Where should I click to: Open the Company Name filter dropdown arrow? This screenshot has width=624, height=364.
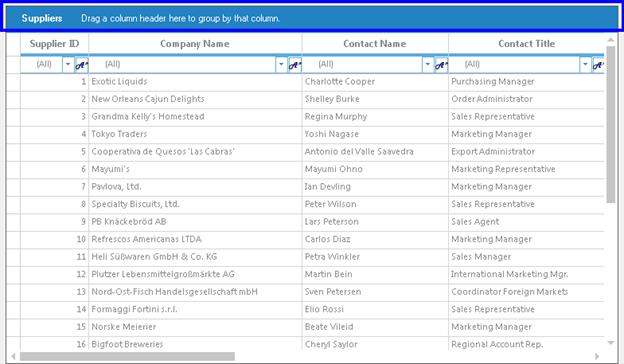point(281,64)
